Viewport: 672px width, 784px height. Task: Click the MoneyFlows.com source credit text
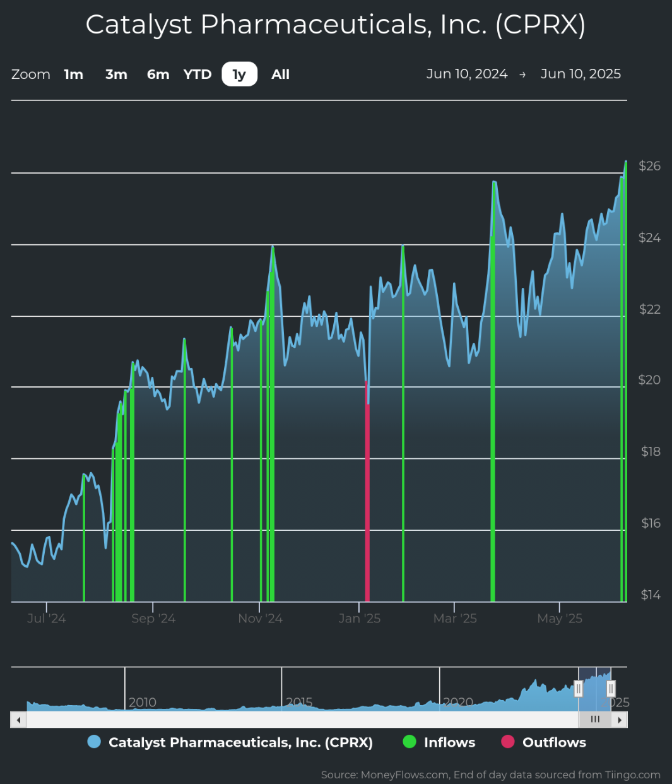tap(491, 775)
